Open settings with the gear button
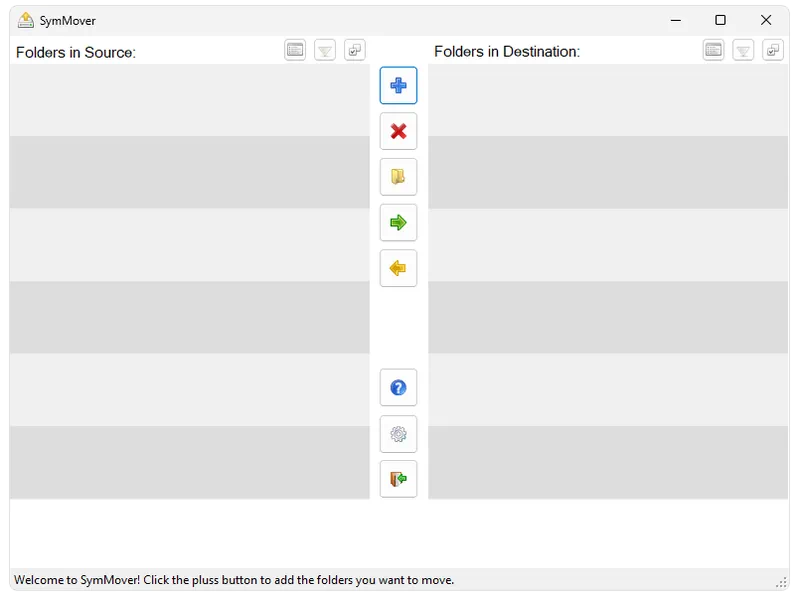 (398, 434)
